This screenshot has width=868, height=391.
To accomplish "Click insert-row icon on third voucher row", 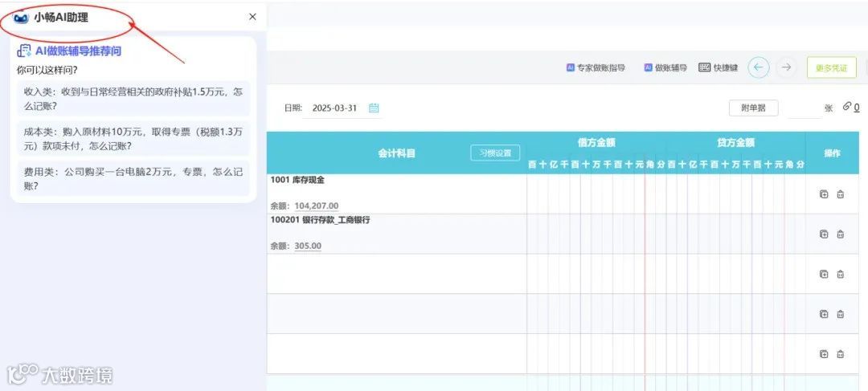I will click(824, 274).
